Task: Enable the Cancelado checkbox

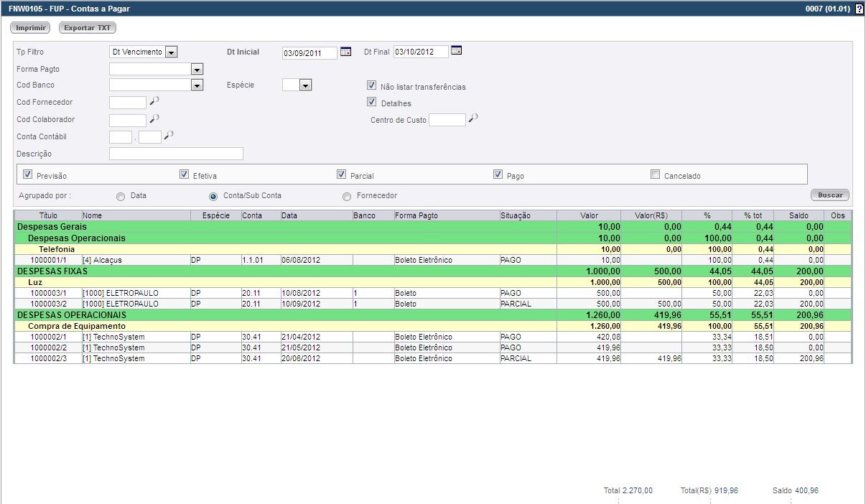Action: [655, 174]
